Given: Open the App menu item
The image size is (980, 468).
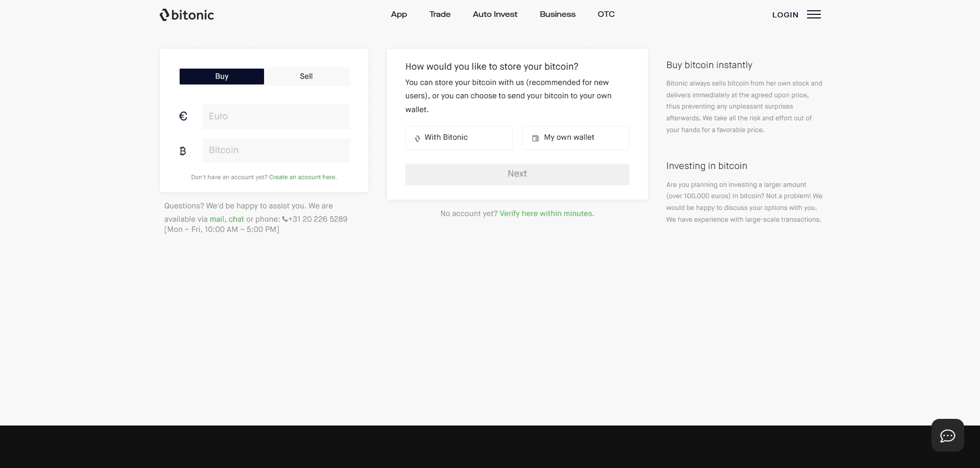Looking at the screenshot, I should (399, 14).
